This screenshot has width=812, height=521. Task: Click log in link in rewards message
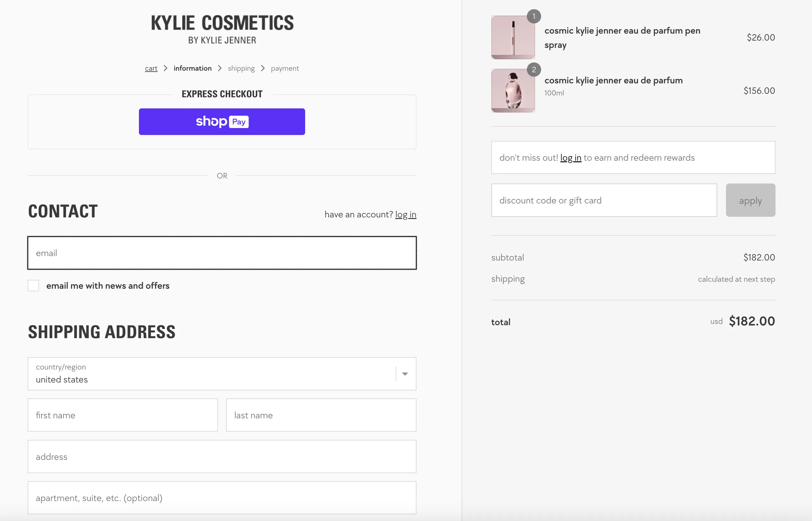tap(570, 157)
